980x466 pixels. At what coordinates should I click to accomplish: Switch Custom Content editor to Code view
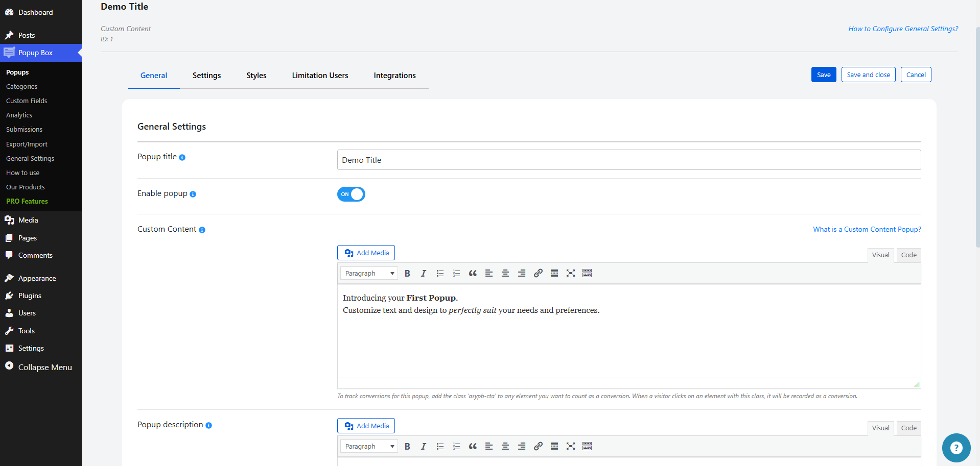908,255
